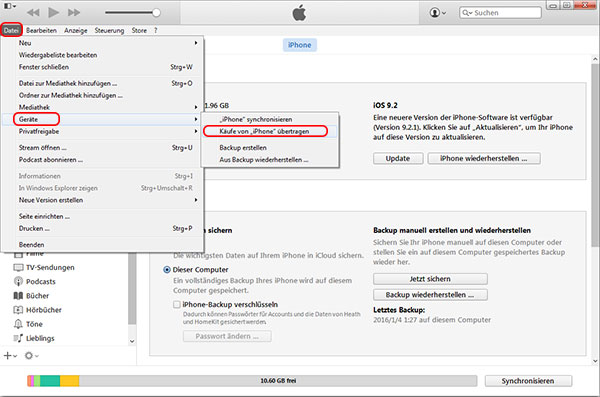
Task: Open the account user icon menu
Action: click(x=437, y=13)
